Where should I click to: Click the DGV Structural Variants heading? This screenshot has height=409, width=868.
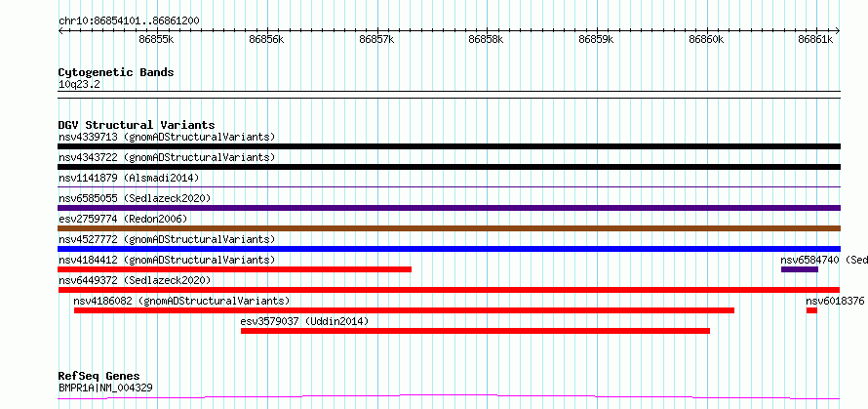(x=137, y=125)
